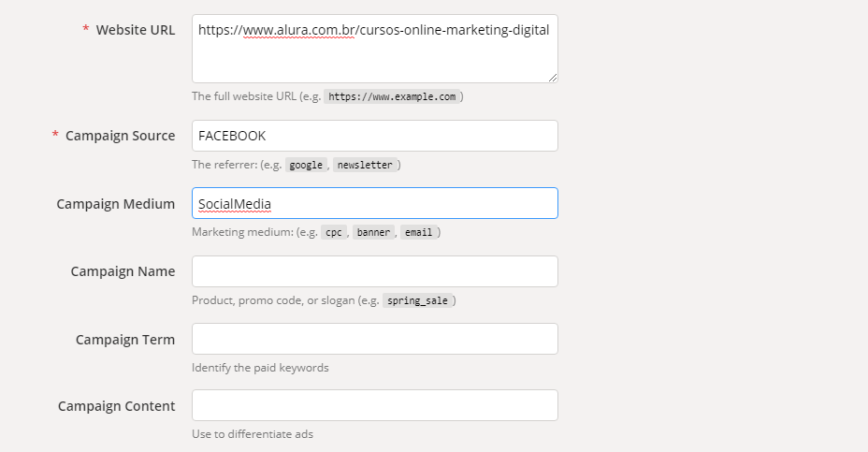Click the "banner" example tag
The width and height of the screenshot is (868, 452).
pos(372,232)
